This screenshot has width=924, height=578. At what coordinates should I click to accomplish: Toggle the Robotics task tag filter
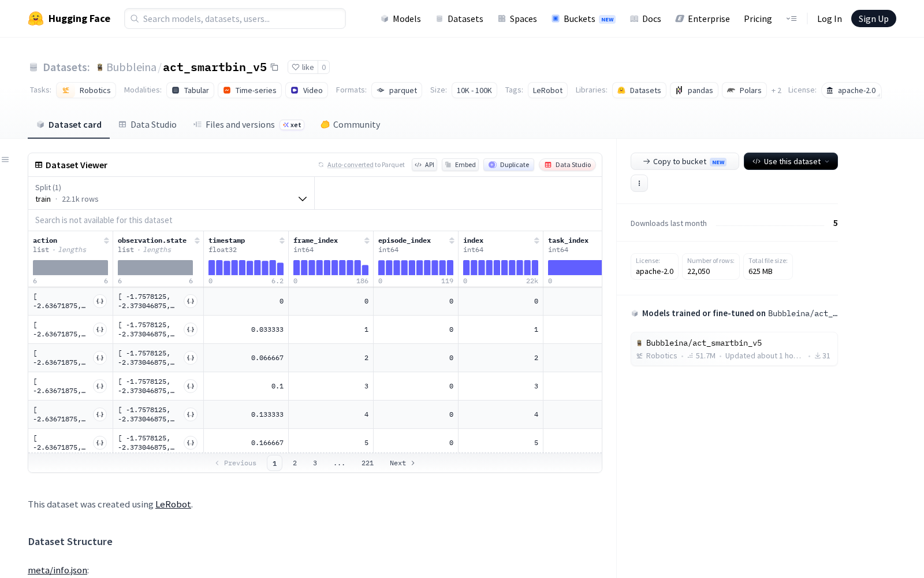coord(86,90)
